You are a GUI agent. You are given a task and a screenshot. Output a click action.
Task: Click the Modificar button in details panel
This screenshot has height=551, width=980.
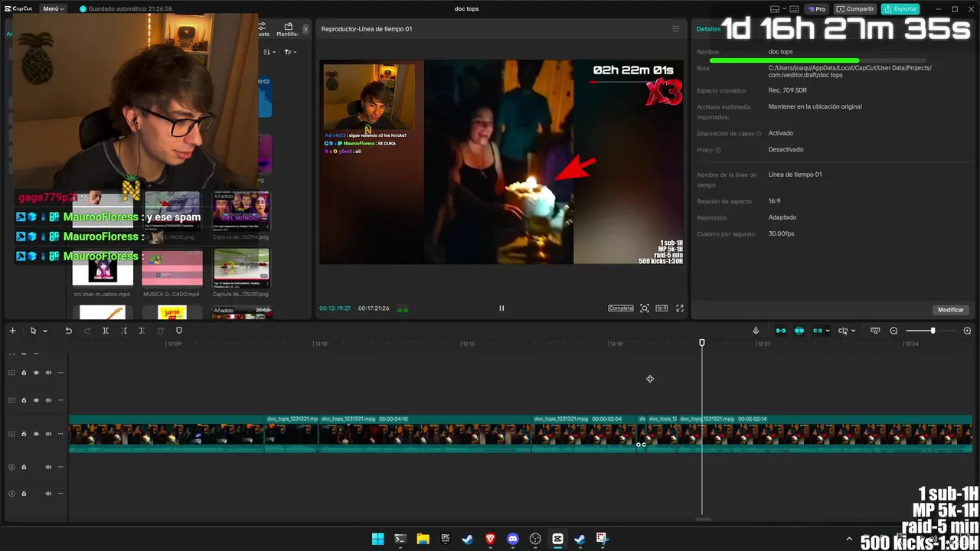(951, 310)
